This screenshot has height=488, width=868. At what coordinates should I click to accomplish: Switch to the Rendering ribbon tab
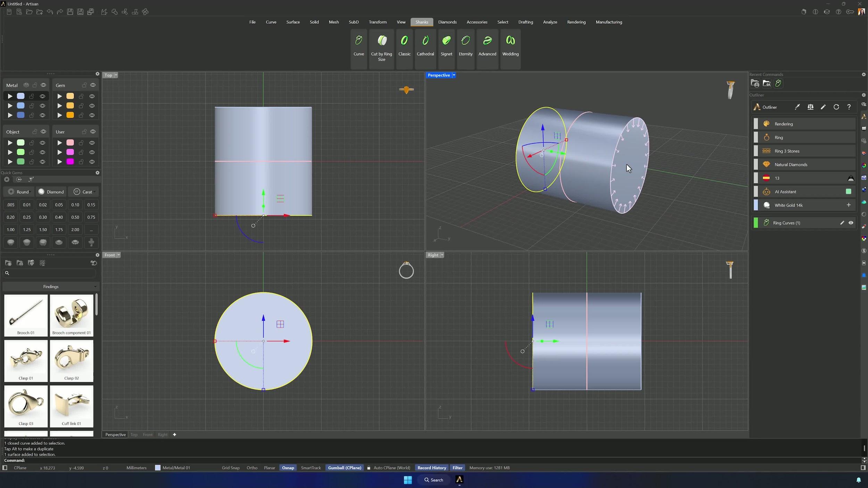(x=576, y=22)
